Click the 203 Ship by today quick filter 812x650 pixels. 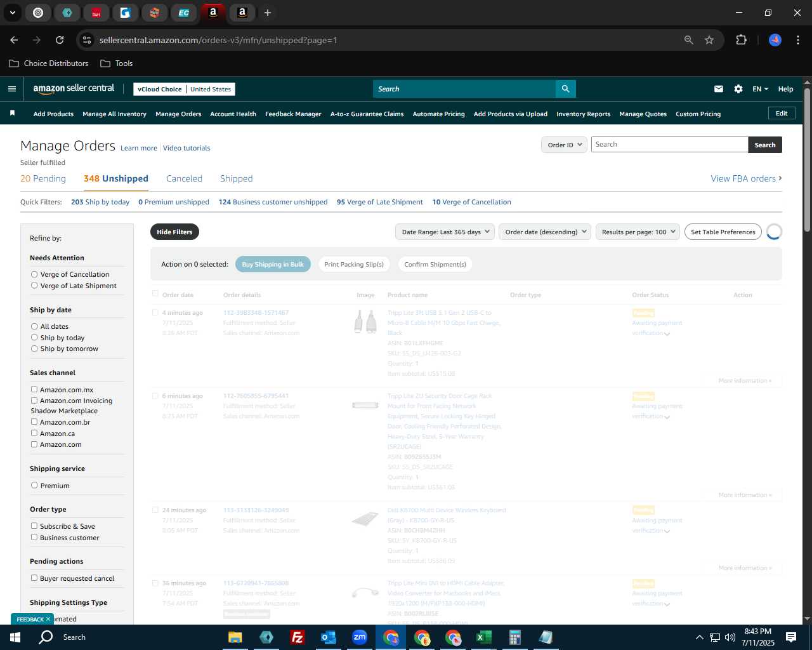(100, 202)
